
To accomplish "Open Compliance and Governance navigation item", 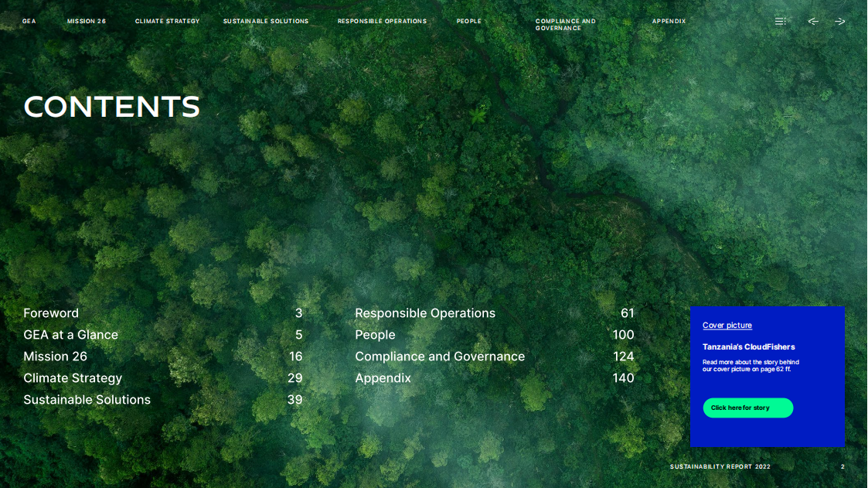I will point(566,25).
